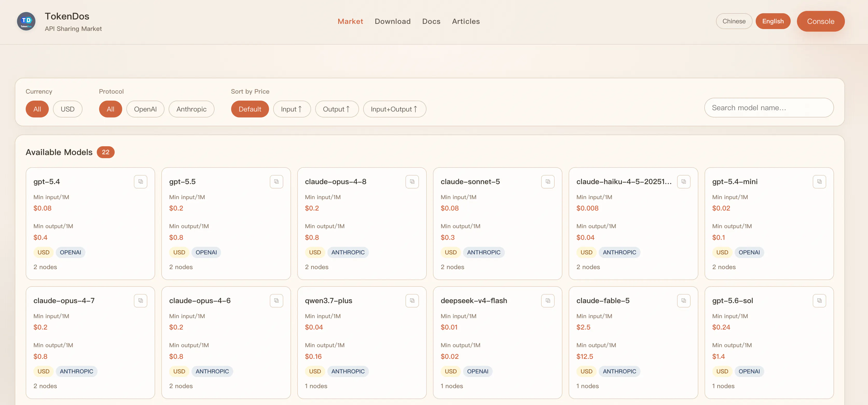868x405 pixels.
Task: Copy the gpt-5.4-mini model name
Action: pos(819,182)
